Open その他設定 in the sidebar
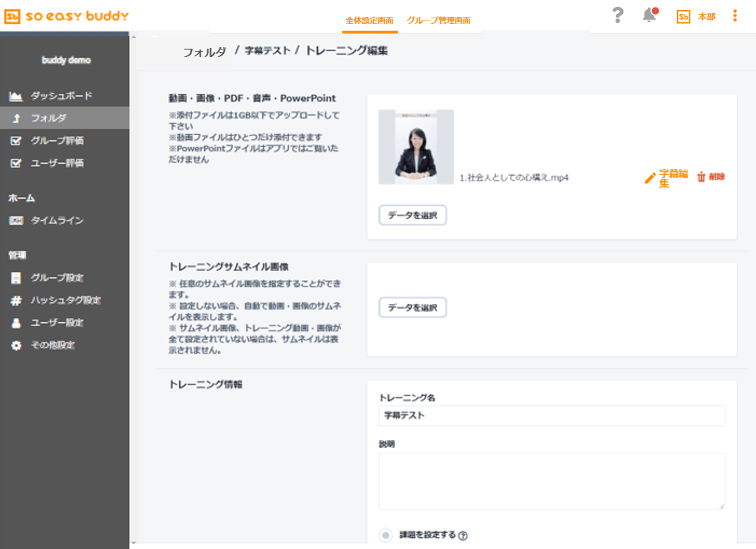 (x=53, y=345)
